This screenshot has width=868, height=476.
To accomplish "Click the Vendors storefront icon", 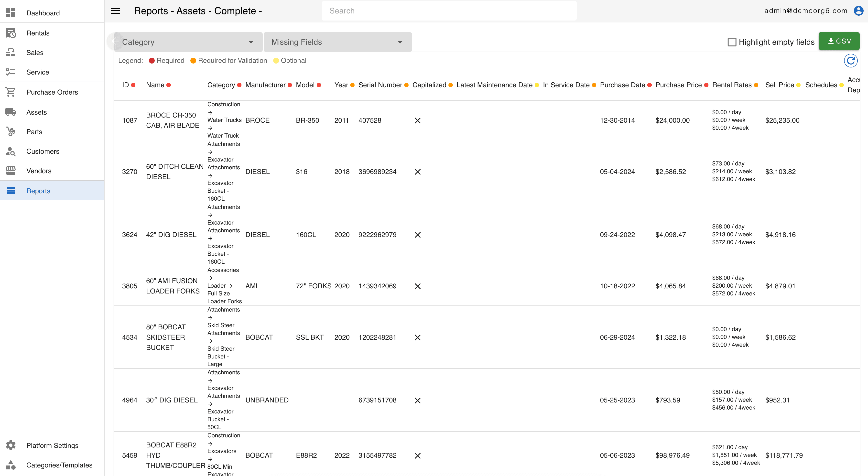I will pyautogui.click(x=11, y=171).
